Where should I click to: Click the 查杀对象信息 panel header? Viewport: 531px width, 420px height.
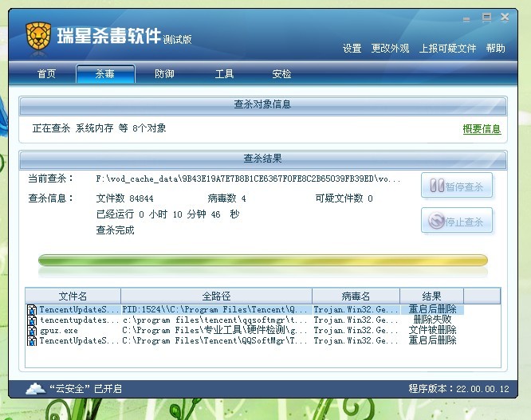coord(263,105)
